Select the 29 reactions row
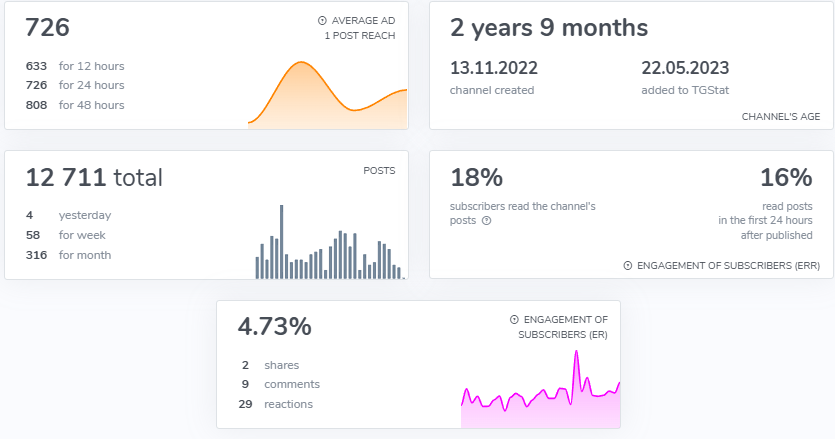The width and height of the screenshot is (835, 439). (276, 404)
